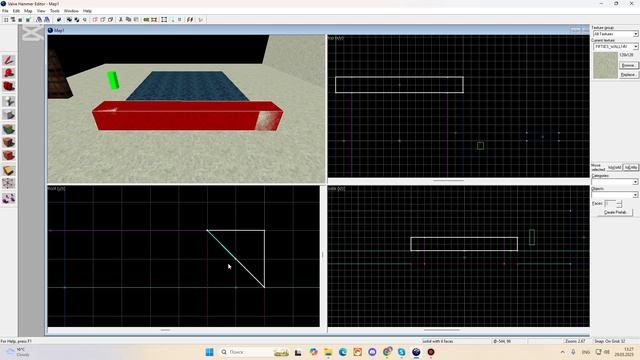The height and width of the screenshot is (360, 640).
Task: Select the Block tool
Action: 9,115
